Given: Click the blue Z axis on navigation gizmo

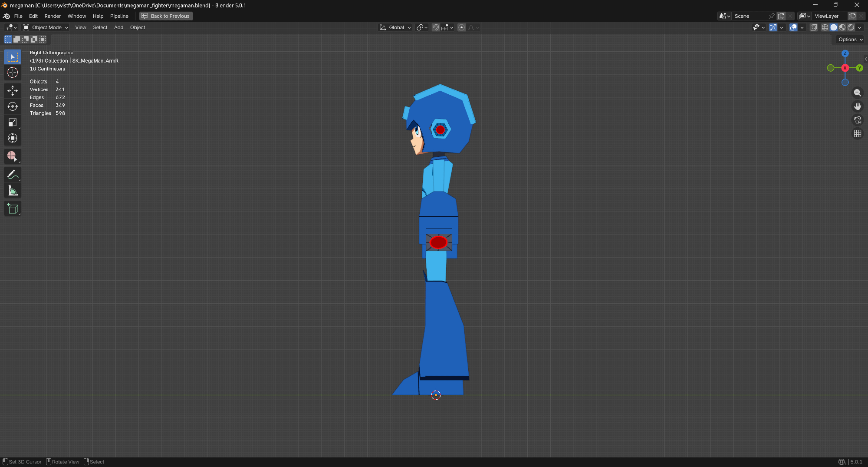Looking at the screenshot, I should (x=845, y=53).
